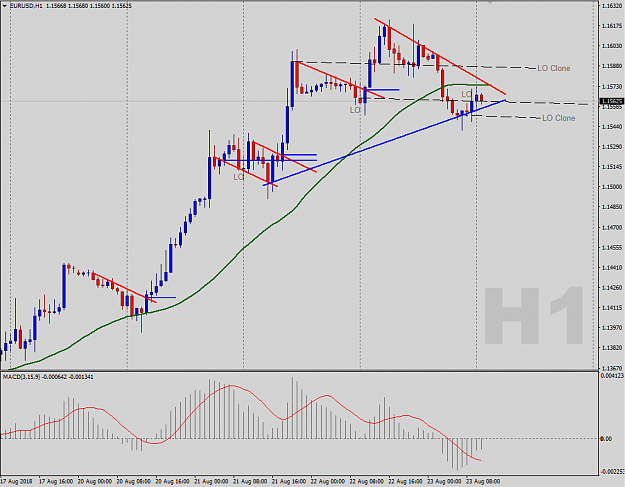Click the 1.16030 price axis label
The width and height of the screenshot is (625, 487).
click(612, 46)
